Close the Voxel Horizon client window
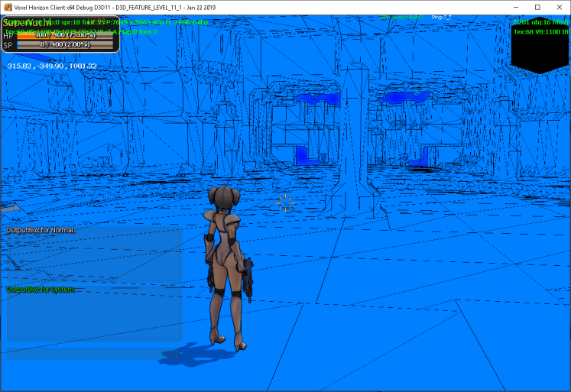 point(557,7)
